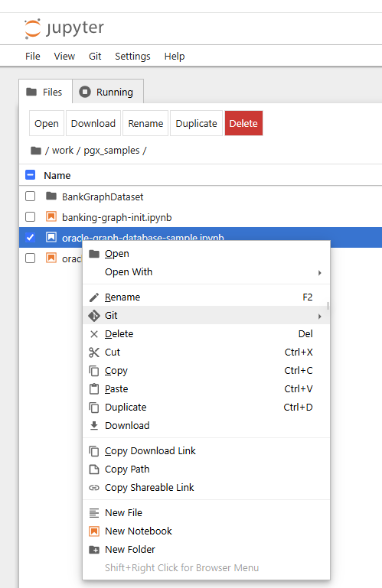Expand the Git submenu arrow

pos(320,317)
